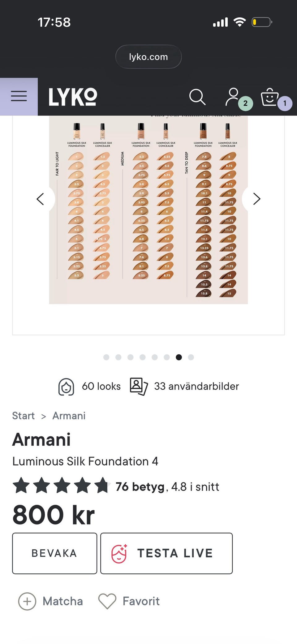Open the 60 looks face icon
297x644 pixels.
66,387
